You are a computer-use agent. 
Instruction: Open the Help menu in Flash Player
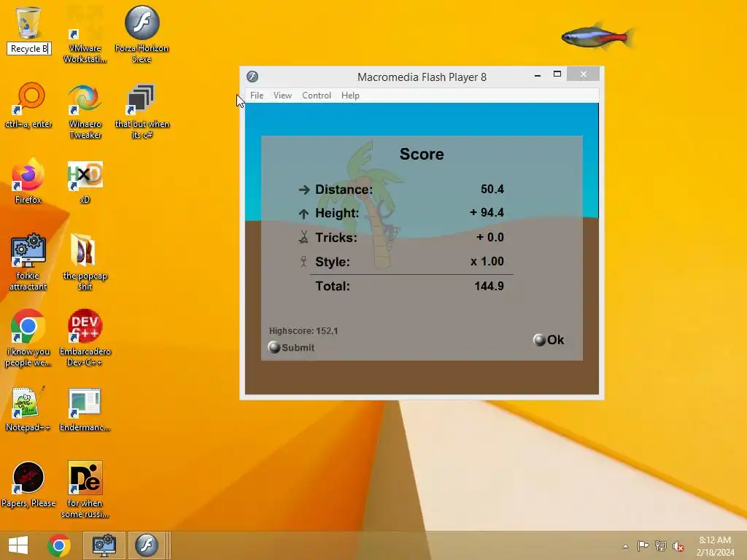(x=350, y=96)
